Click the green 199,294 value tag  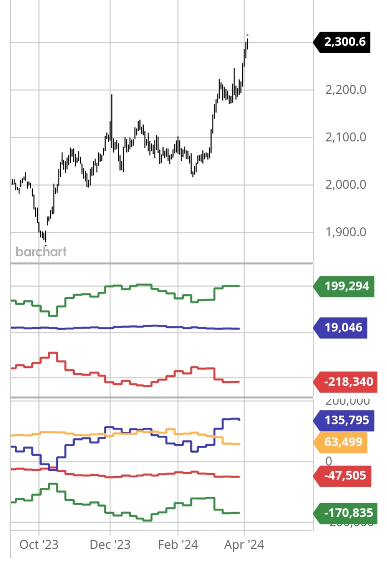click(346, 286)
